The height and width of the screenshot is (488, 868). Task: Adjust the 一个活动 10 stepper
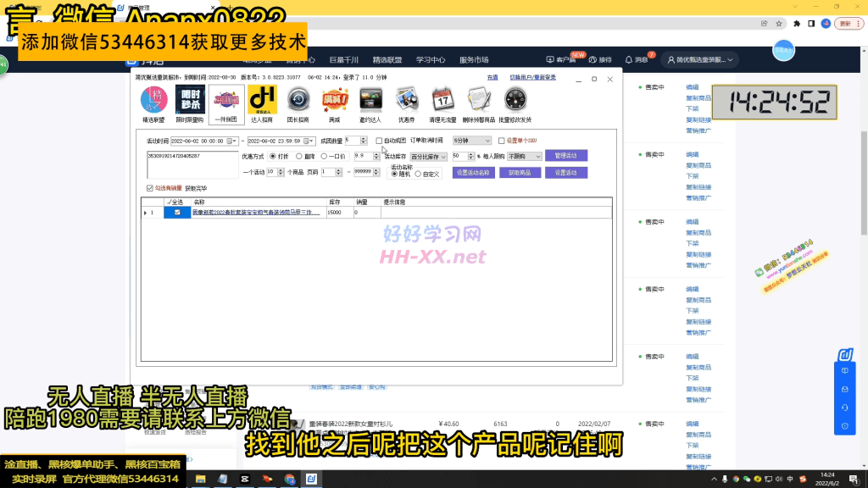(x=281, y=172)
